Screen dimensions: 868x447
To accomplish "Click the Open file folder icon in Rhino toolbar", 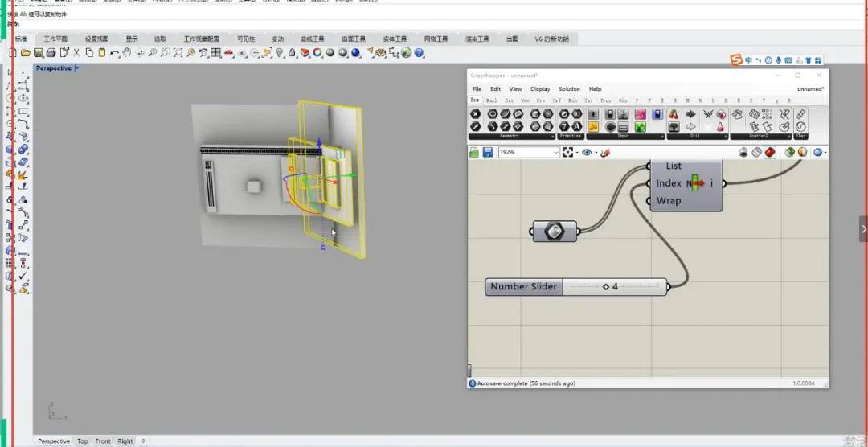I will (26, 52).
